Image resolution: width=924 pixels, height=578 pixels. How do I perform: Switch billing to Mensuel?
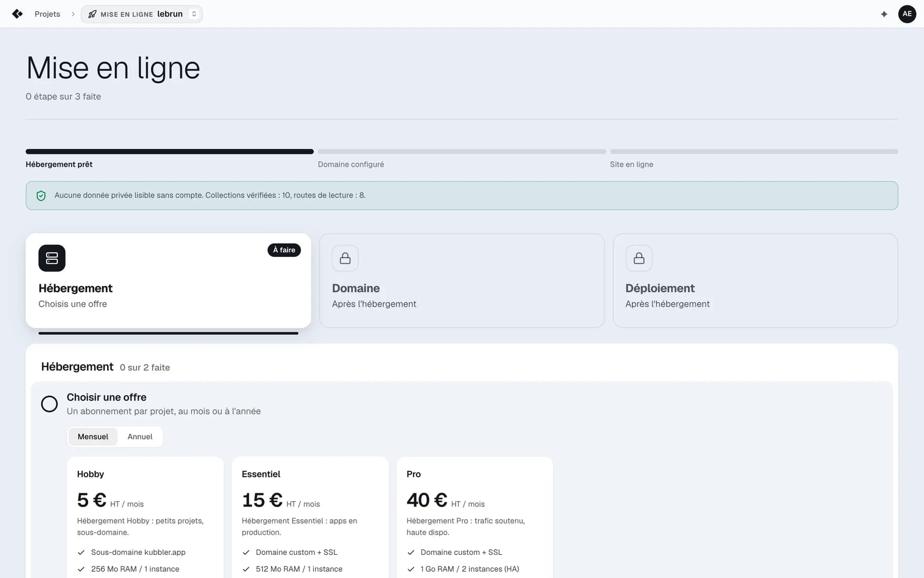(93, 437)
